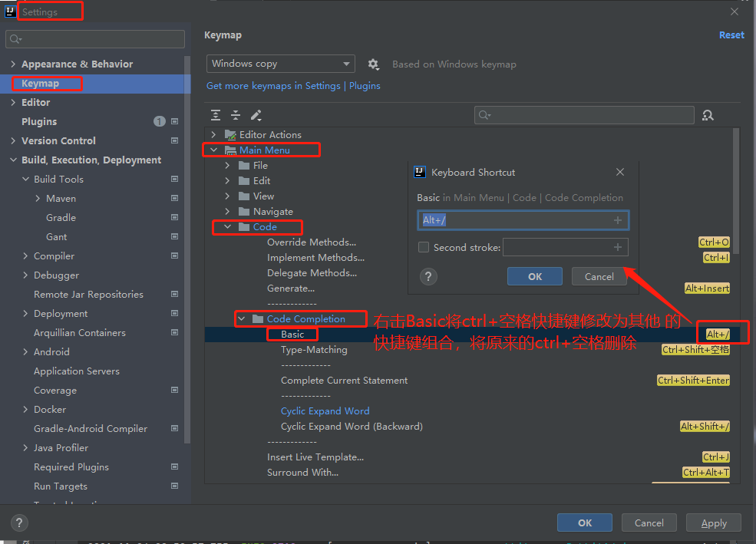The height and width of the screenshot is (544, 756).
Task: Click the Collapse All toolbar icon
Action: [x=236, y=115]
